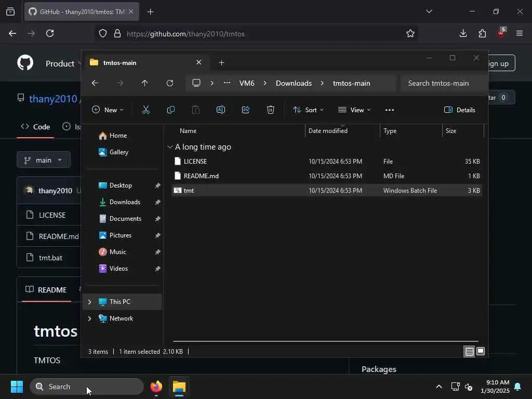Image resolution: width=532 pixels, height=399 pixels.
Task: Toggle the Details pane in Explorer
Action: point(460,110)
